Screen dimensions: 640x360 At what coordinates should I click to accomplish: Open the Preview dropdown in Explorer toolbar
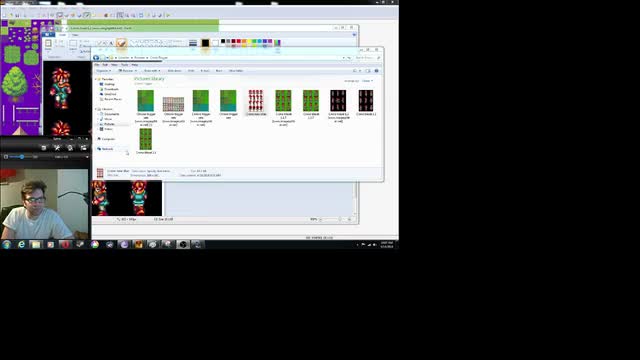[128, 71]
